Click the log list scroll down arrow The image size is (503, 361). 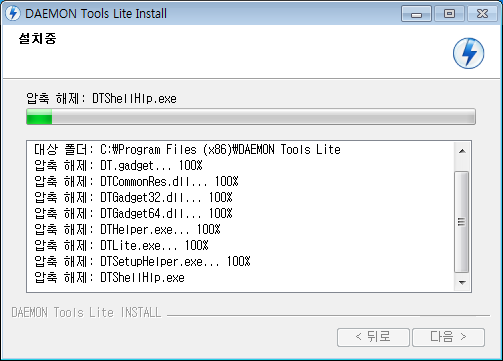click(x=462, y=283)
